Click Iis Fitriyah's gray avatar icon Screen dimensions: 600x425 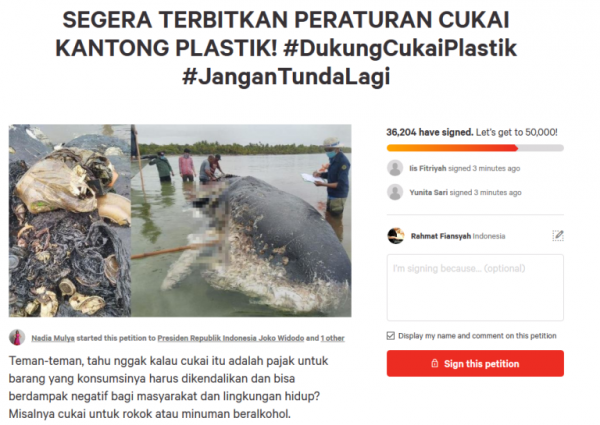(395, 168)
